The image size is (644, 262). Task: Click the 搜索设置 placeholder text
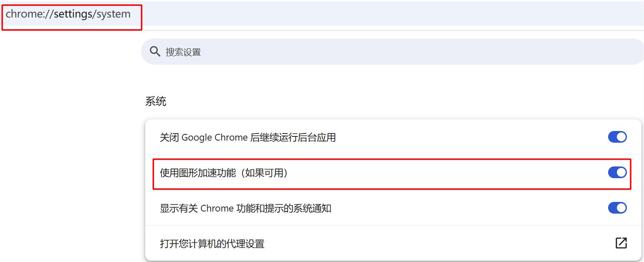tap(183, 52)
